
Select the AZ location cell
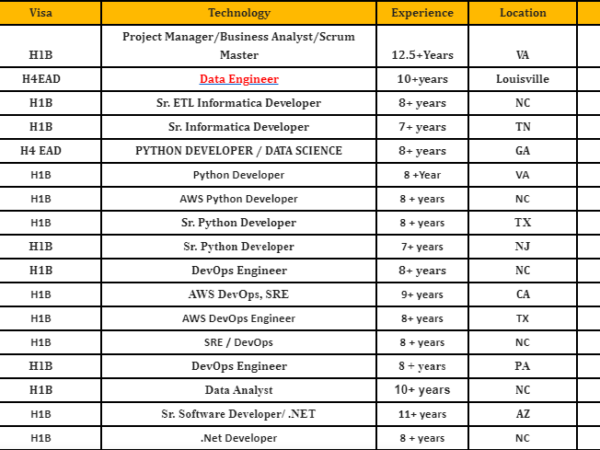tap(522, 414)
